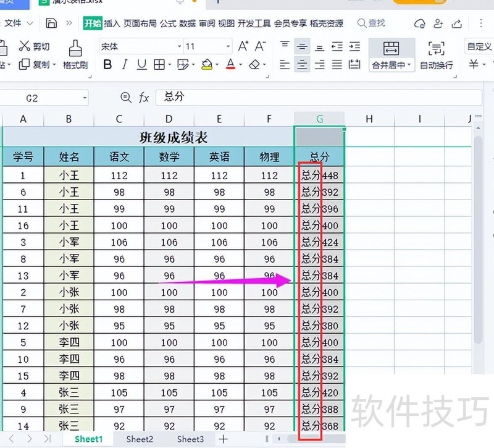Open the 文件 menu
This screenshot has height=448, width=494.
[x=19, y=23]
